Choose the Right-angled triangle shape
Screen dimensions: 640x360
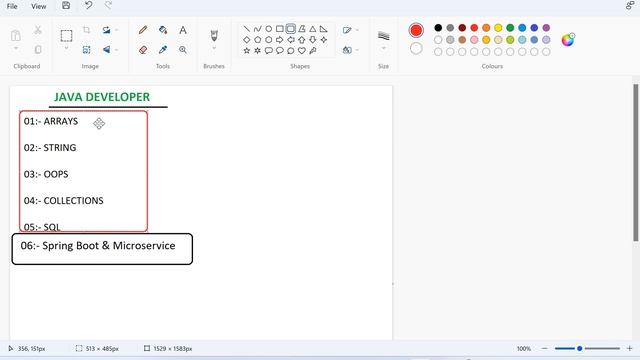tap(324, 29)
